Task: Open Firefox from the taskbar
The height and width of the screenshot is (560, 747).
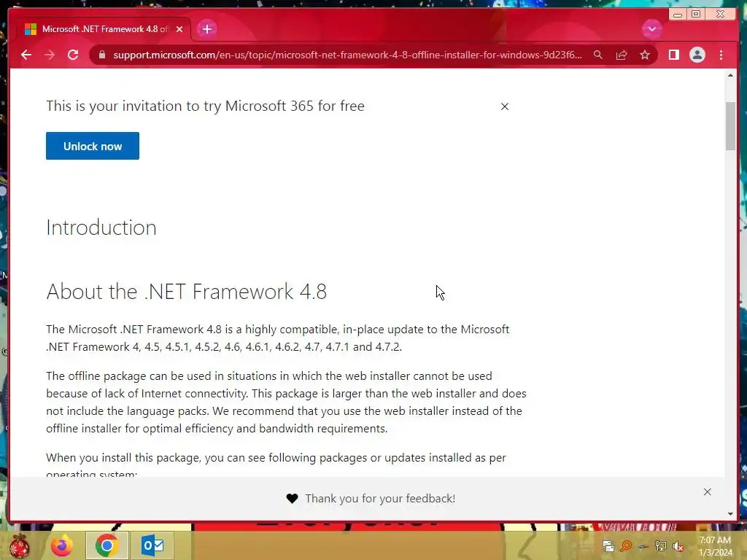Action: [x=62, y=545]
